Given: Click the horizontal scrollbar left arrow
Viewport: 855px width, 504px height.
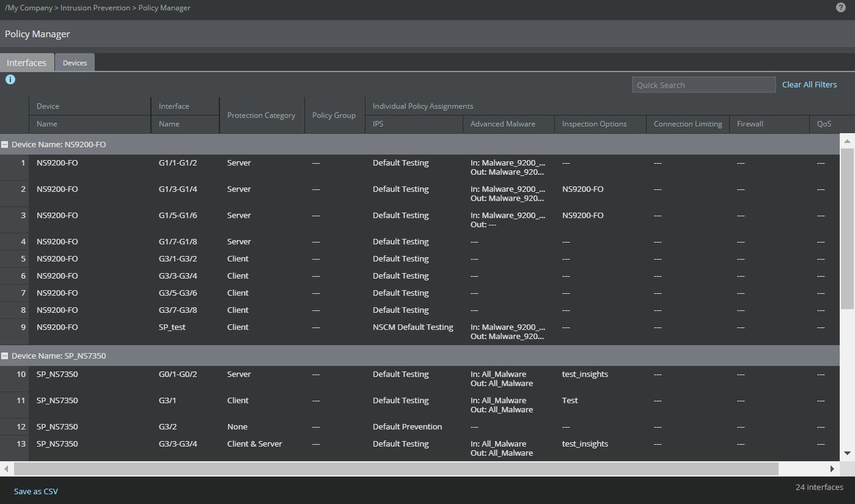Looking at the screenshot, I should (6, 469).
